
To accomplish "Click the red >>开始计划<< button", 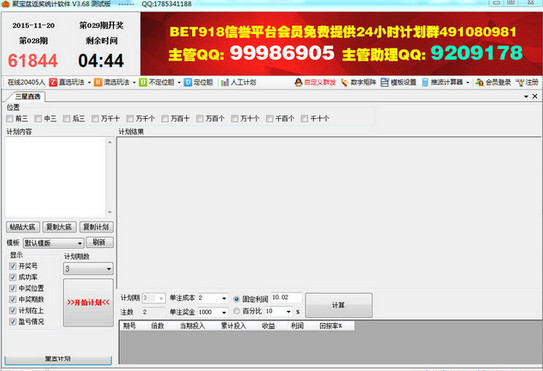I will pyautogui.click(x=88, y=302).
